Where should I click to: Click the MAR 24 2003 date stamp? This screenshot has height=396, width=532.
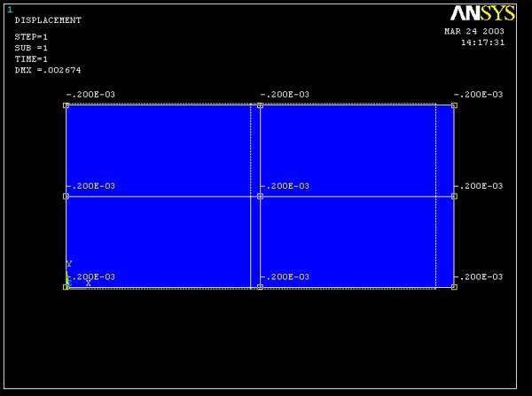click(x=474, y=31)
